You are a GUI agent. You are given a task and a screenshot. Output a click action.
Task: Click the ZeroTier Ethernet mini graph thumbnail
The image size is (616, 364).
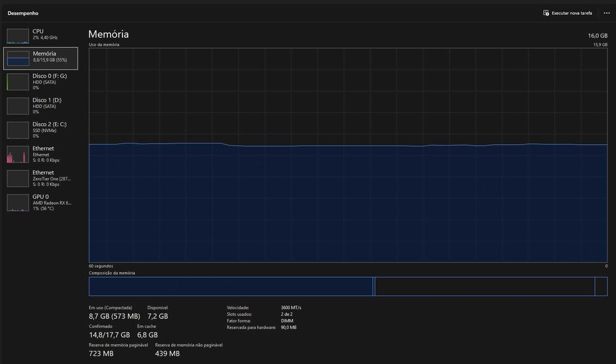18,179
